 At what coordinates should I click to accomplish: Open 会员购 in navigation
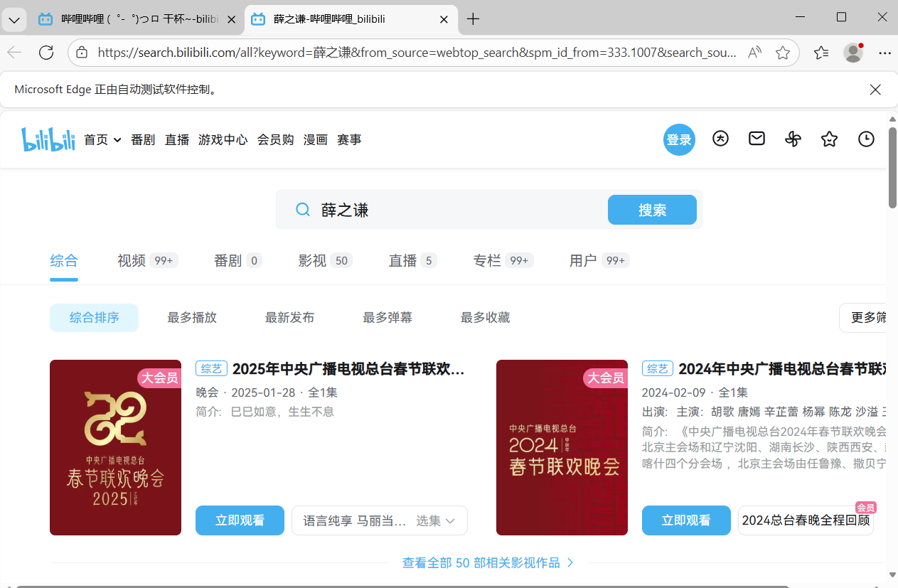(276, 140)
